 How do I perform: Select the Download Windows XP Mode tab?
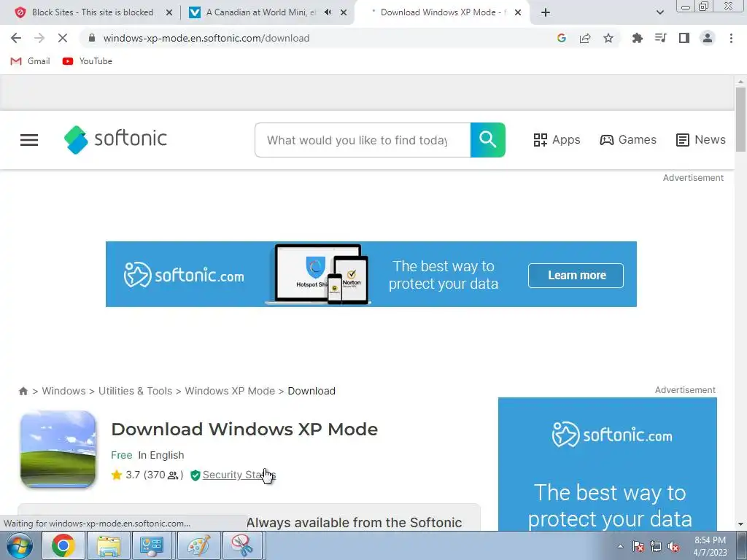click(x=441, y=12)
